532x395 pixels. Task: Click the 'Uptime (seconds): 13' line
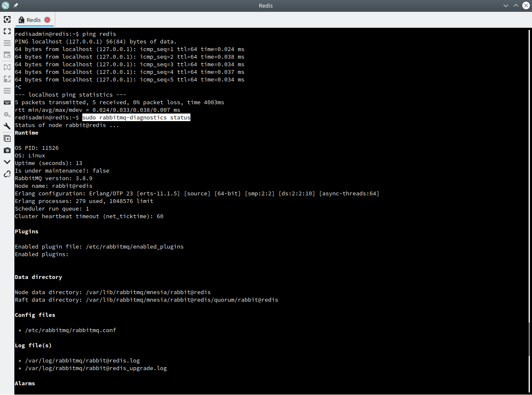[49, 163]
